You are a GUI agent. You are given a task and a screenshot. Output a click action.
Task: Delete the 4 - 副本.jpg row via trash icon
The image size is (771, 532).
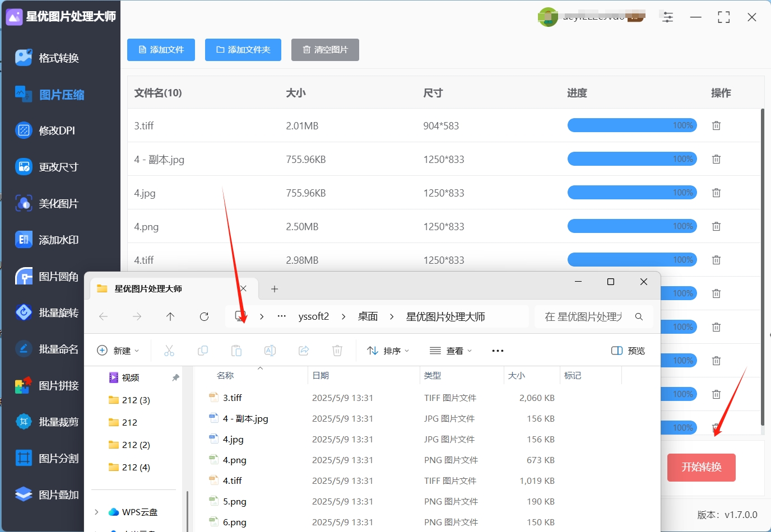(x=716, y=159)
